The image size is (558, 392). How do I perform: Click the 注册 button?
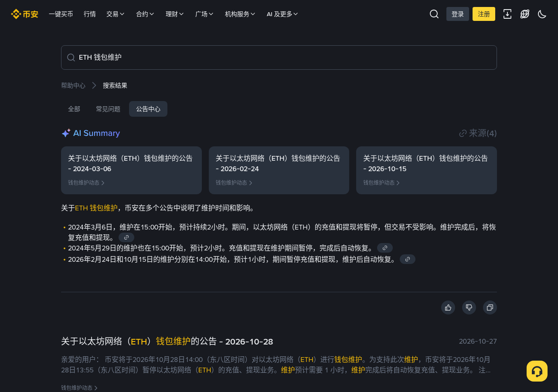tap(484, 14)
